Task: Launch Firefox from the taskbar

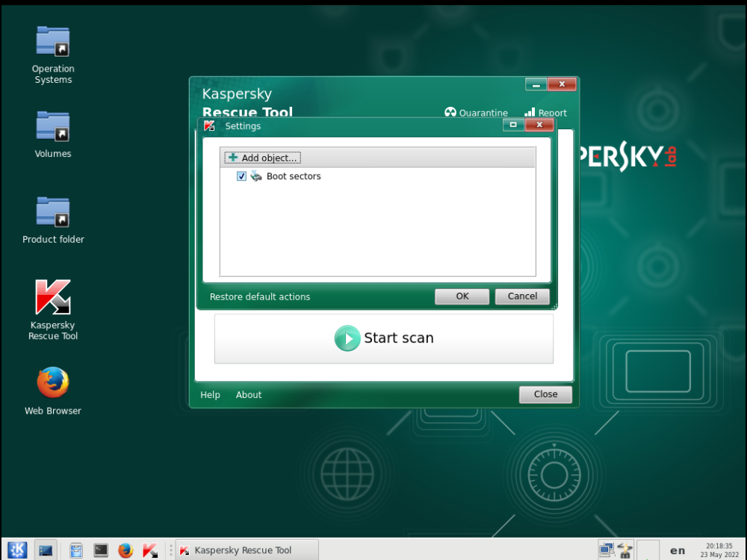Action: (x=125, y=550)
